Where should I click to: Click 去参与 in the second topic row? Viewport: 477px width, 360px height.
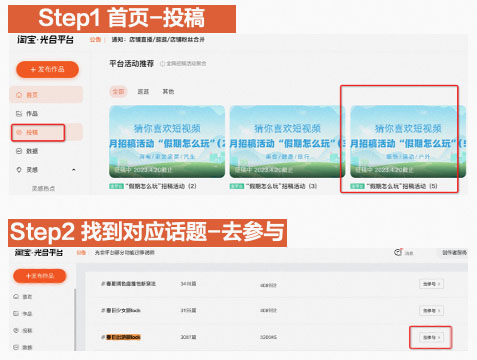[x=431, y=311]
